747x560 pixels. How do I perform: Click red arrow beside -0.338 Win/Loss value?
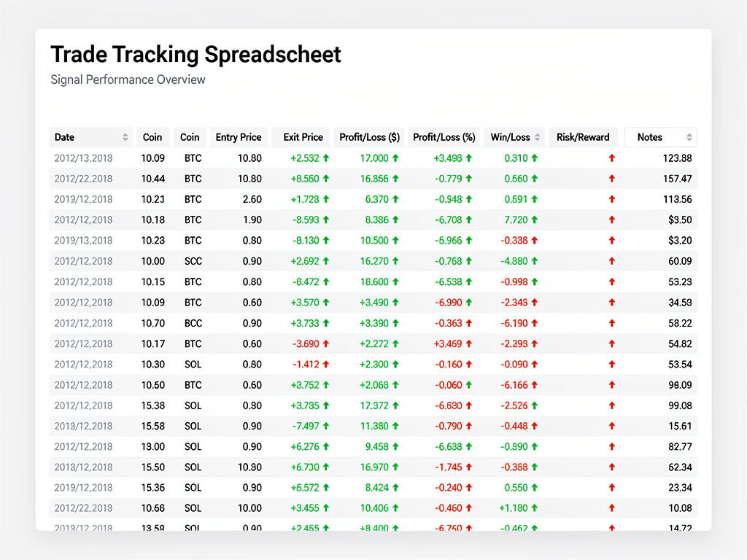[x=534, y=241]
